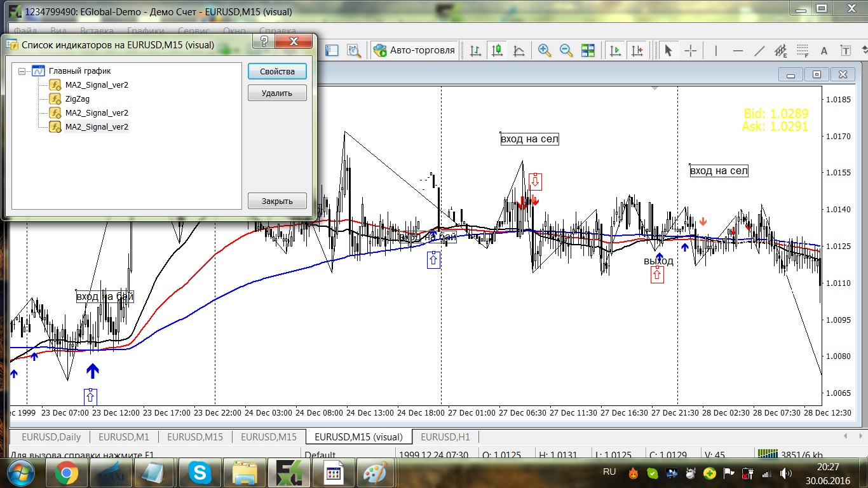This screenshot has width=868, height=488.
Task: Toggle chart shift from right border
Action: [636, 51]
